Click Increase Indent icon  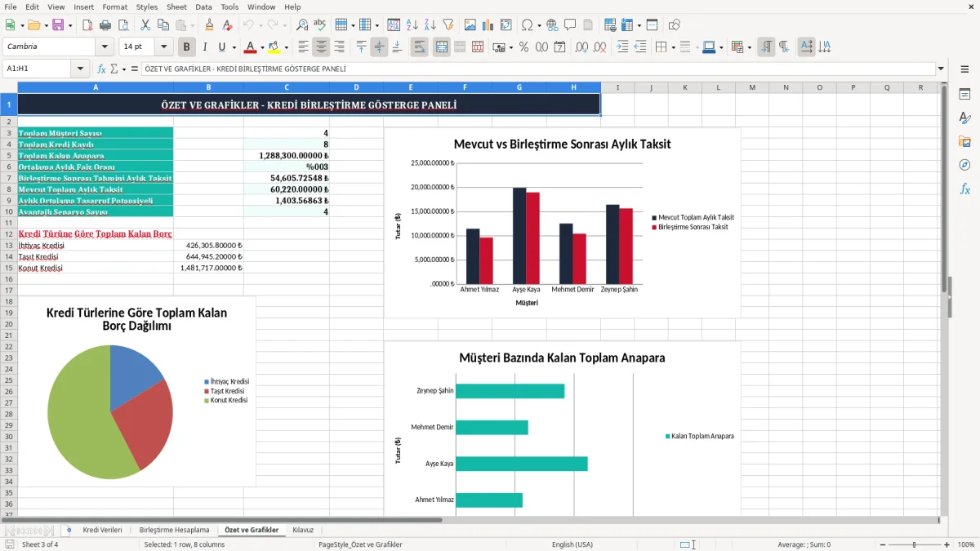pyautogui.click(x=623, y=47)
